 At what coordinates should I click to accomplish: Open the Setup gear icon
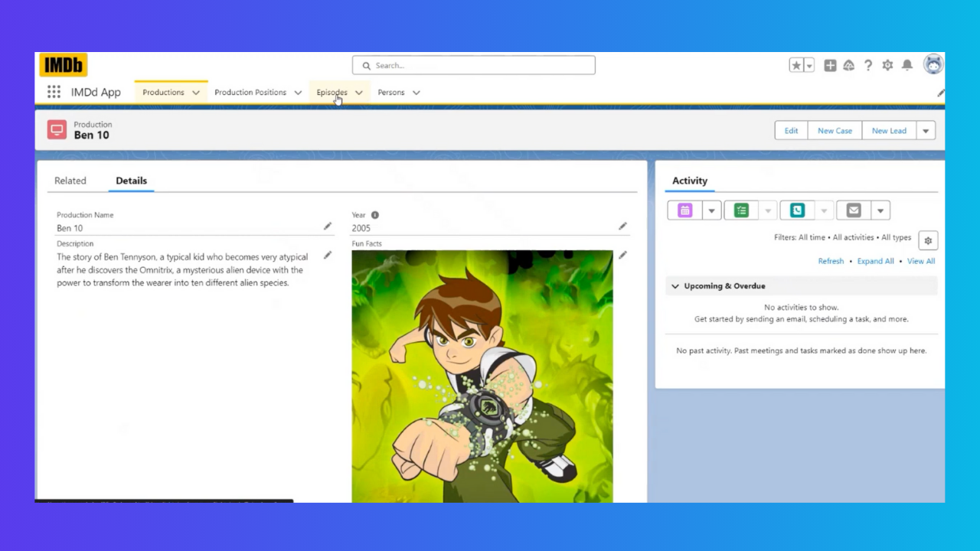pyautogui.click(x=887, y=66)
